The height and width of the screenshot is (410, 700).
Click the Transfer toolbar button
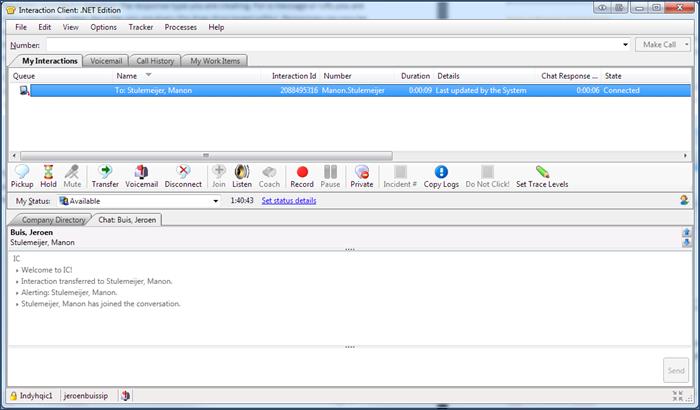tap(105, 176)
